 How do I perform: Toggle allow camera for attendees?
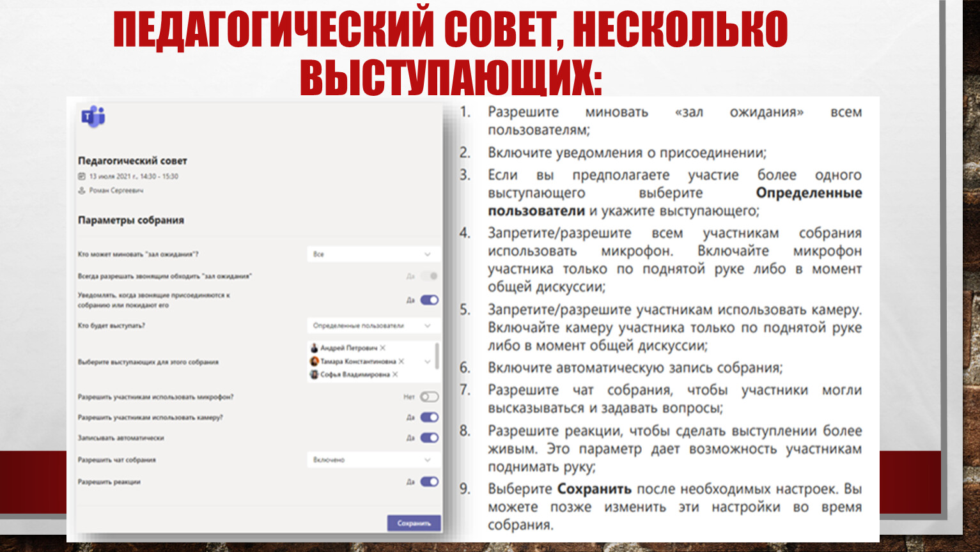pos(430,417)
